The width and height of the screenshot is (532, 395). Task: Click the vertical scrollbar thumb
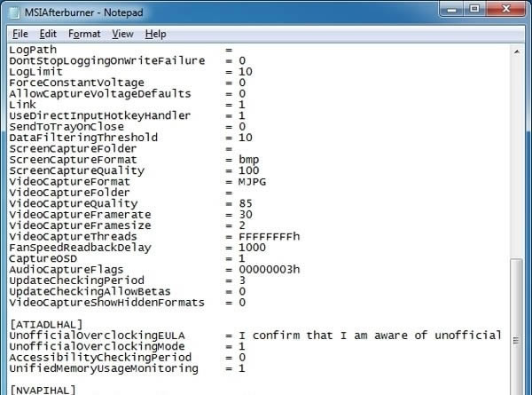[x=517, y=327]
